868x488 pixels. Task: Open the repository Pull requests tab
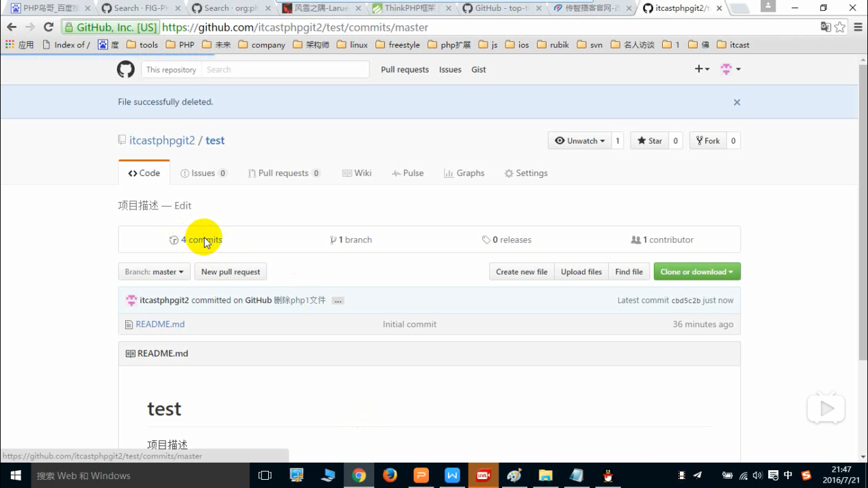[x=284, y=173]
